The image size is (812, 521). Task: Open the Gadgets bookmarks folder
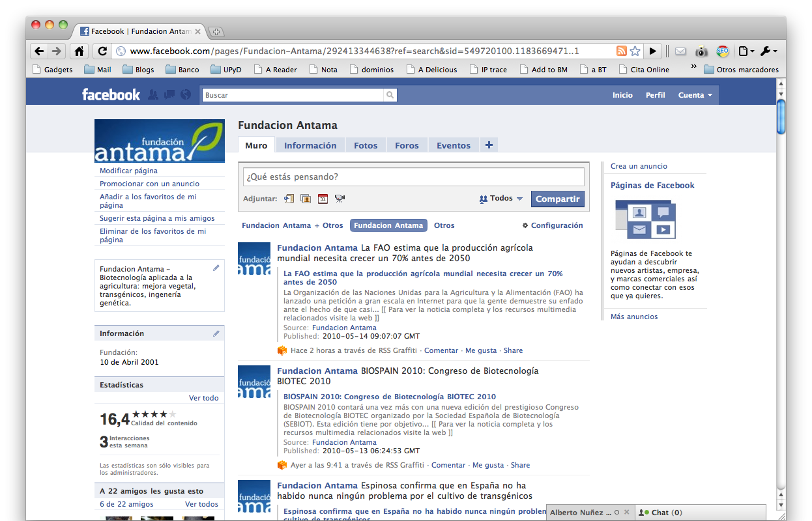pyautogui.click(x=53, y=70)
